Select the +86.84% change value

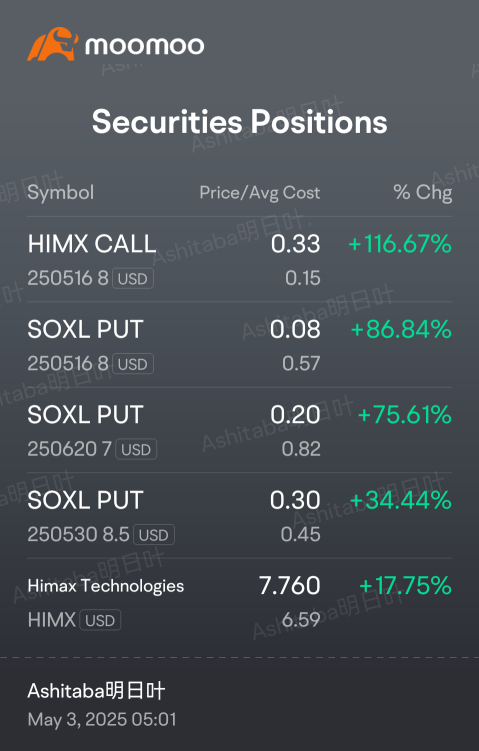point(401,330)
